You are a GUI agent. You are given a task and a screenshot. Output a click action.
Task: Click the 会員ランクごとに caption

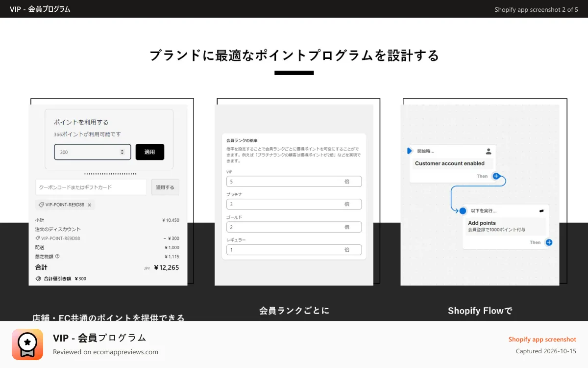click(294, 311)
